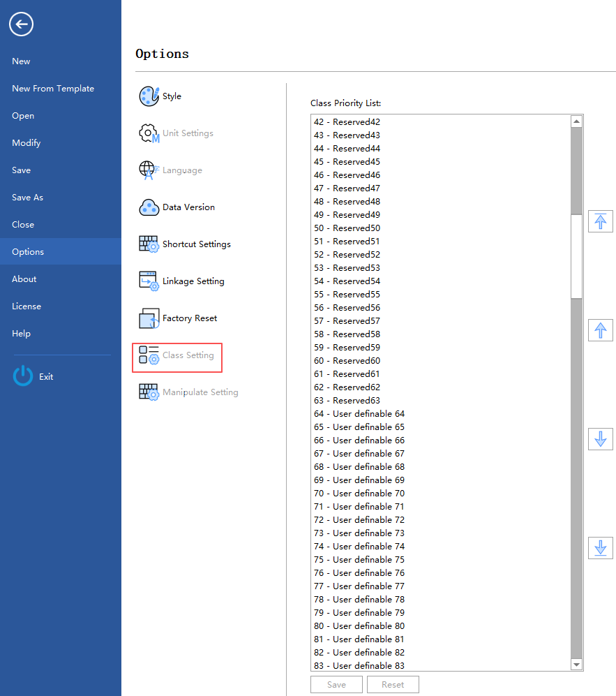Open New From Template menu item
Viewport: 616px width, 696px height.
53,89
